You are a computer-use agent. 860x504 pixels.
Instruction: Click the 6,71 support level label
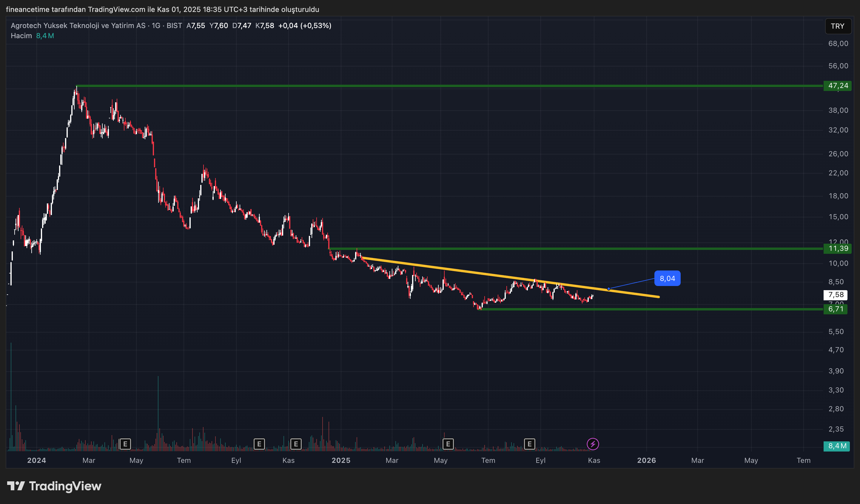click(x=836, y=309)
